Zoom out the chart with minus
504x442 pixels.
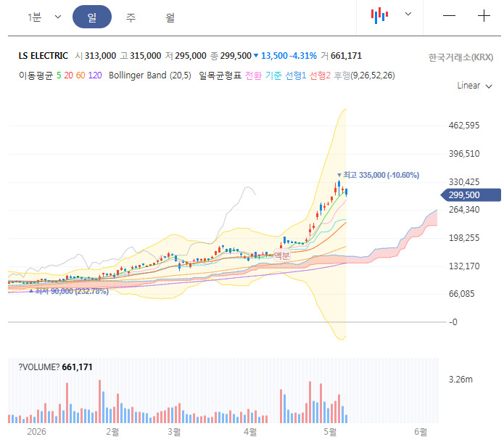coord(449,15)
